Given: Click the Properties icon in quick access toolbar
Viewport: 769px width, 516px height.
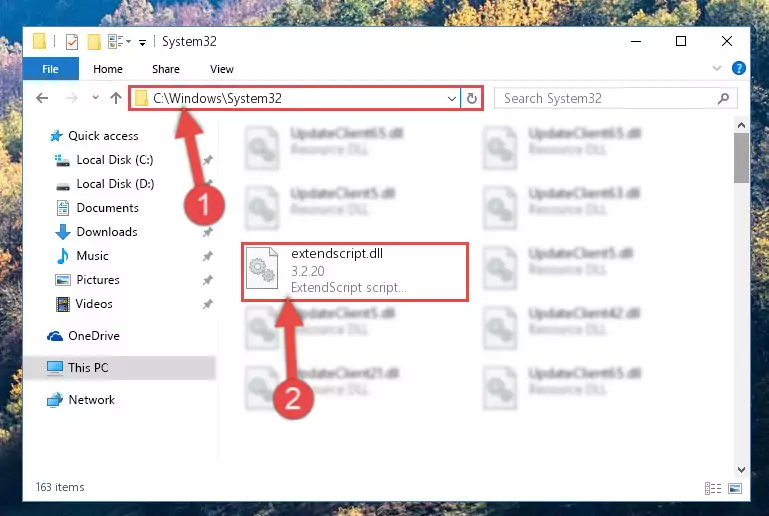Looking at the screenshot, I should (72, 42).
